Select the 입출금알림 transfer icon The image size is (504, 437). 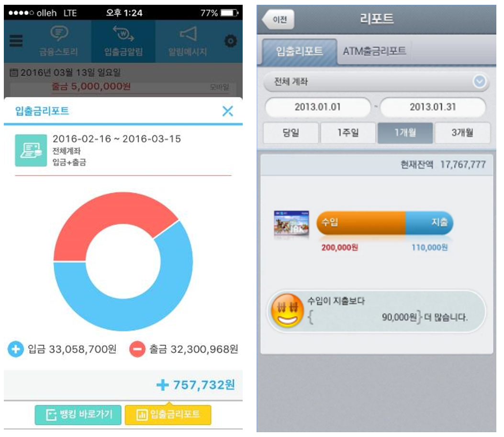[123, 33]
